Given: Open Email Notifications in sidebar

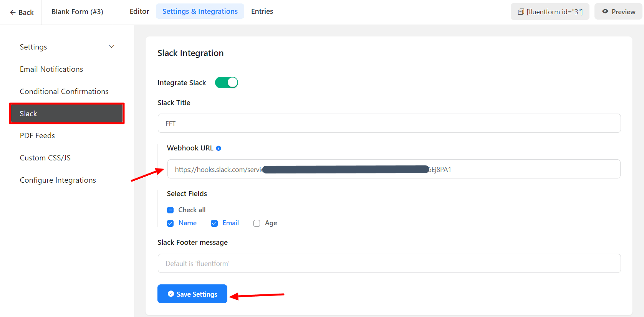Looking at the screenshot, I should [x=51, y=69].
